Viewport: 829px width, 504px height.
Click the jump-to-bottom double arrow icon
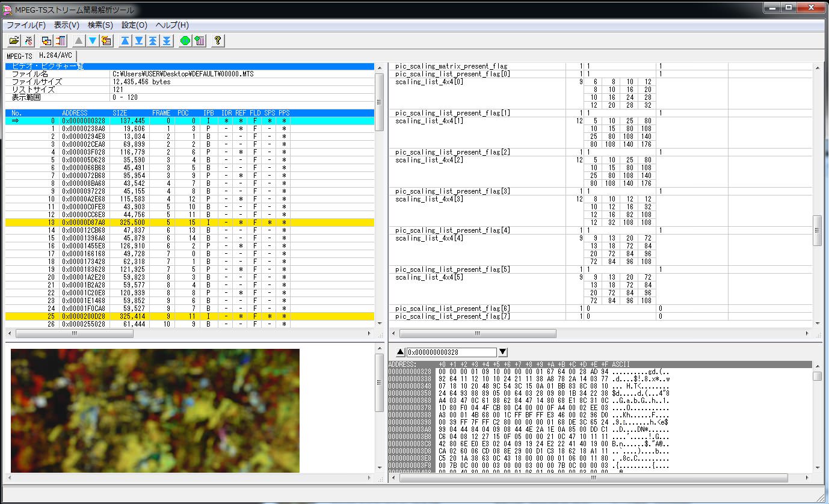coord(167,40)
